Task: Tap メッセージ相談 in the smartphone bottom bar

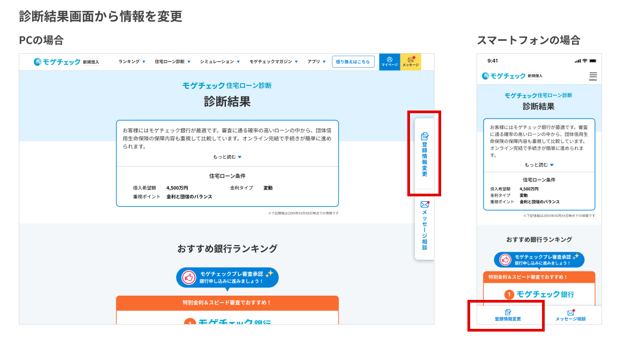Action: (570, 315)
